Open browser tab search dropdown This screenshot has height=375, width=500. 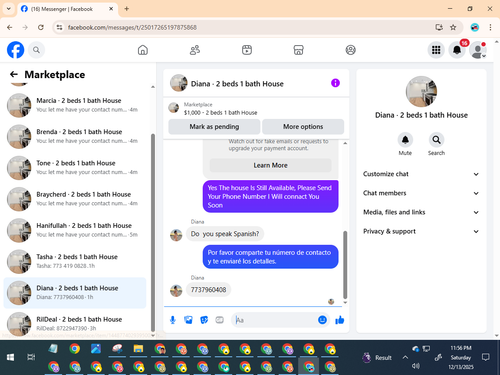pyautogui.click(x=9, y=9)
